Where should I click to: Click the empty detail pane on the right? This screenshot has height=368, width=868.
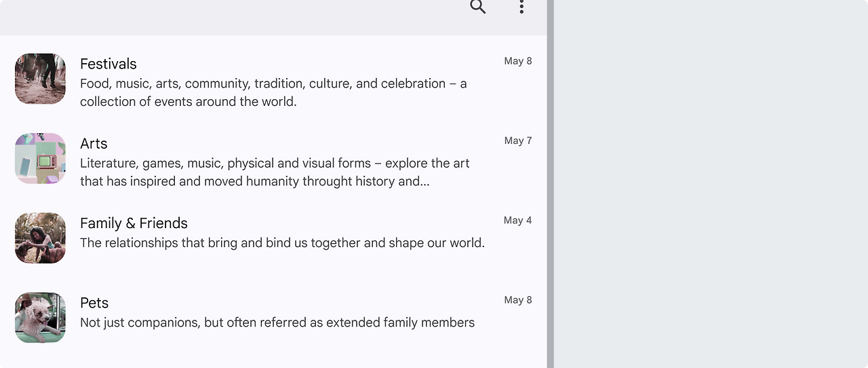711,184
